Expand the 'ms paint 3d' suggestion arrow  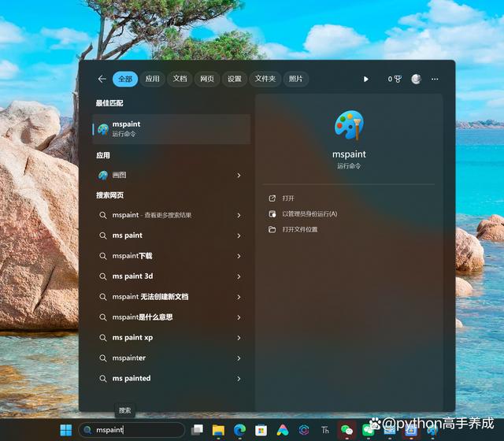click(239, 276)
